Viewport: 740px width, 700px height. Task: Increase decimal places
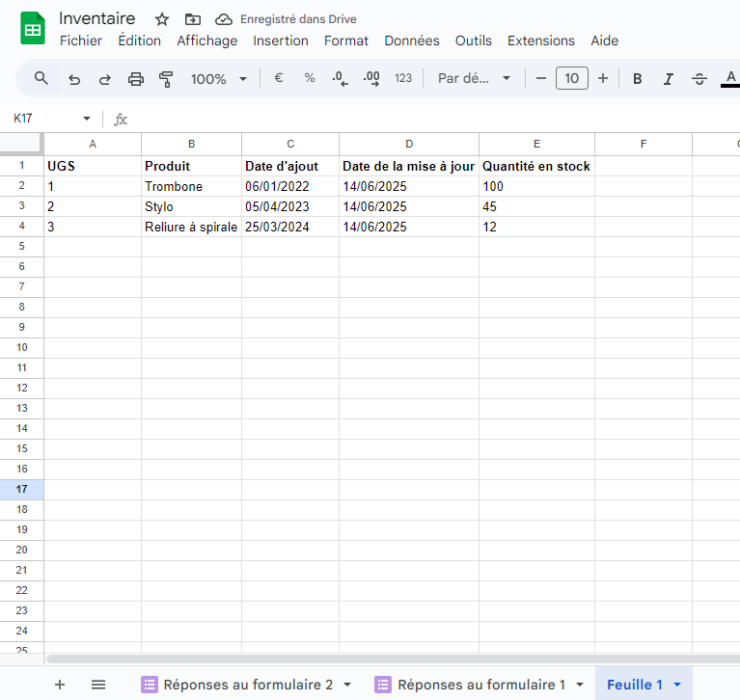[371, 78]
